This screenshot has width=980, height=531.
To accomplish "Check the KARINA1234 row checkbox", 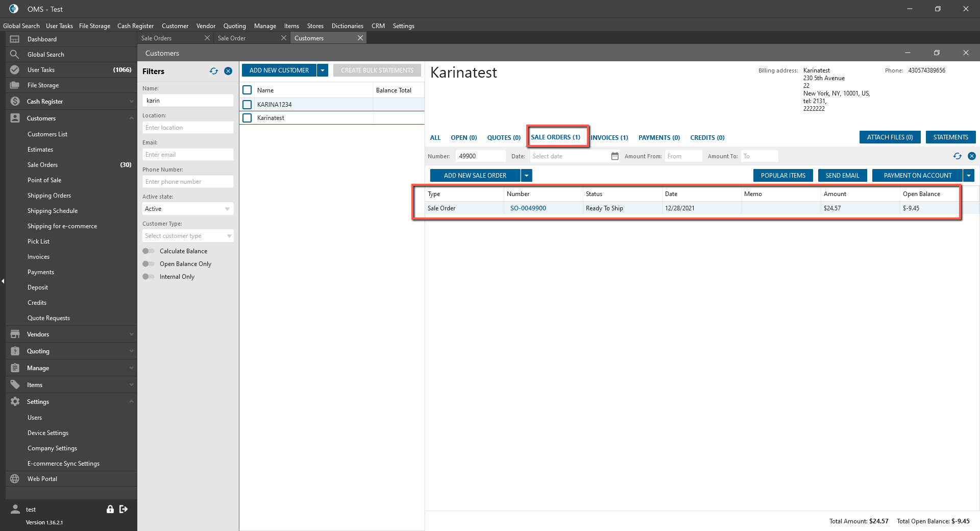I will (247, 105).
